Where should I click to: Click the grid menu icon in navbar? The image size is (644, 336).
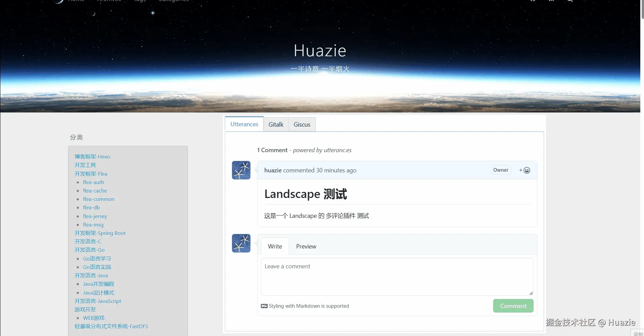[x=551, y=1]
